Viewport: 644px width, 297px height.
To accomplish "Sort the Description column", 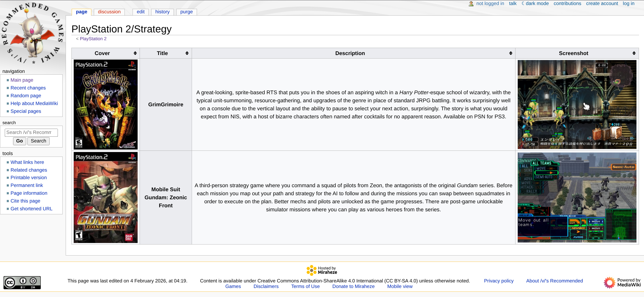I will 511,53.
